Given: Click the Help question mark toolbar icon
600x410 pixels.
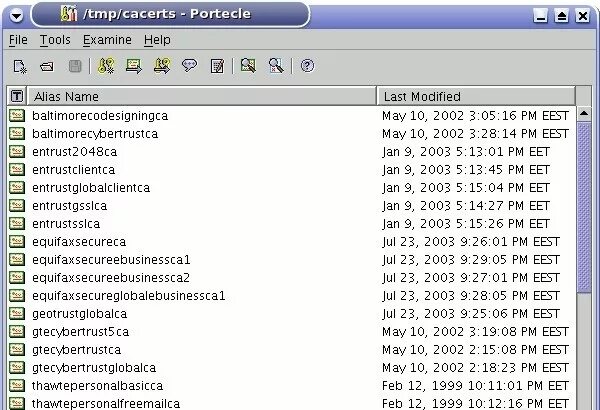Looking at the screenshot, I should tap(307, 66).
